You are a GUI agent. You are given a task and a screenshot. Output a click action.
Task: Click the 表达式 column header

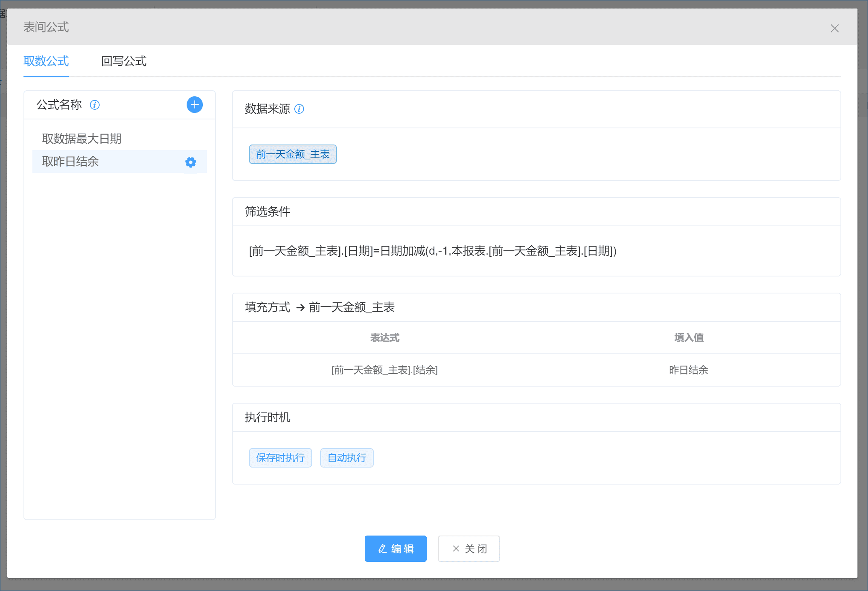click(385, 338)
